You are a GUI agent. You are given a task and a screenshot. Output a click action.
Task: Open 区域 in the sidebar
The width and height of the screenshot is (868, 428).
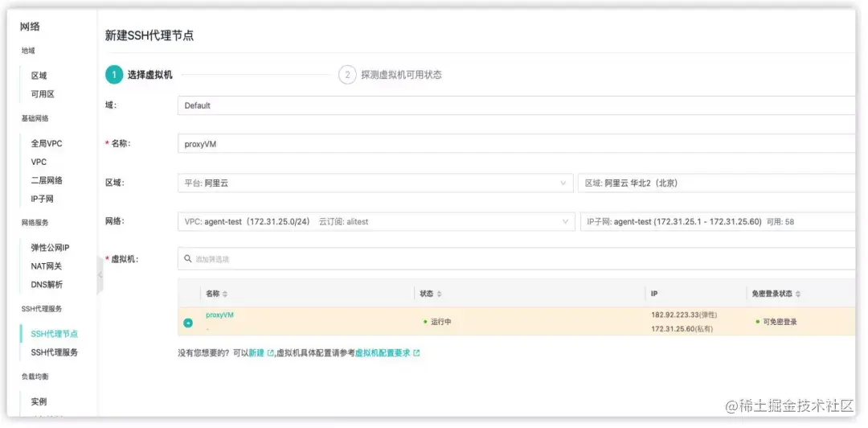[39, 76]
